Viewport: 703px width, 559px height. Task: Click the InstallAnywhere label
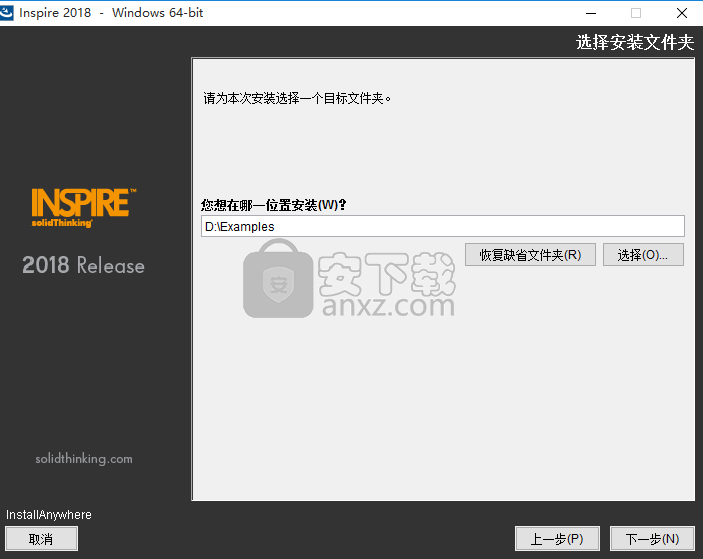click(x=48, y=515)
